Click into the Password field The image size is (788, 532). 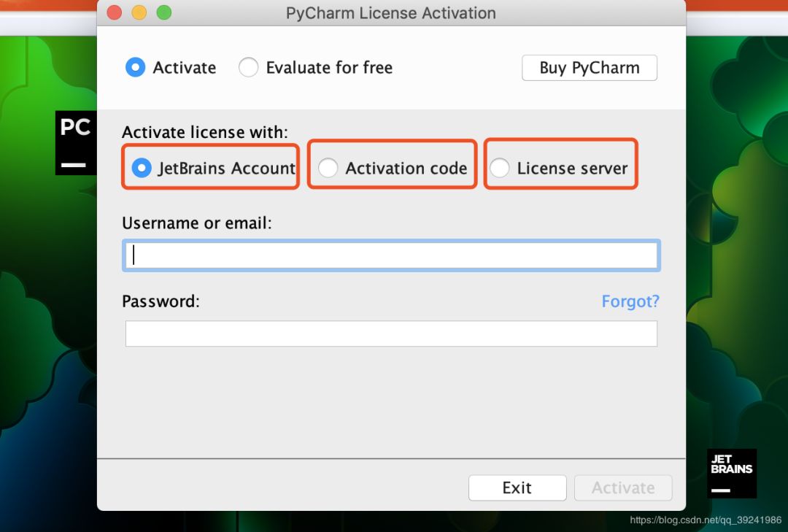tap(391, 334)
